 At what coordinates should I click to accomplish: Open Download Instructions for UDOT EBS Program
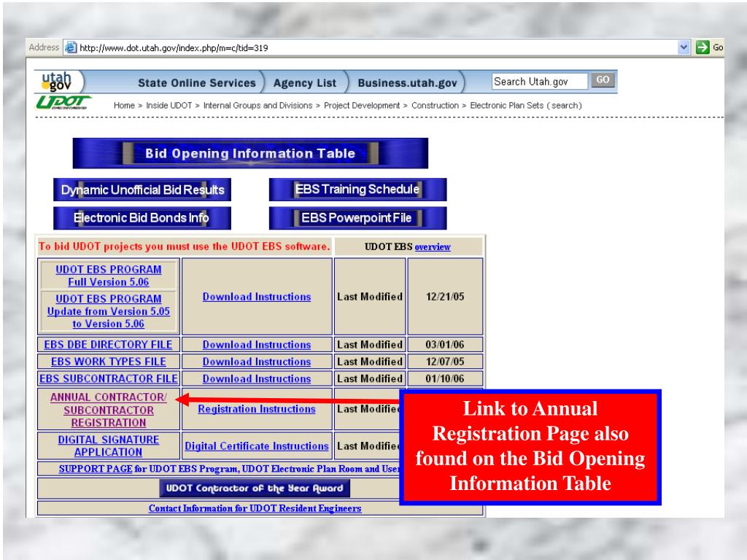257,297
